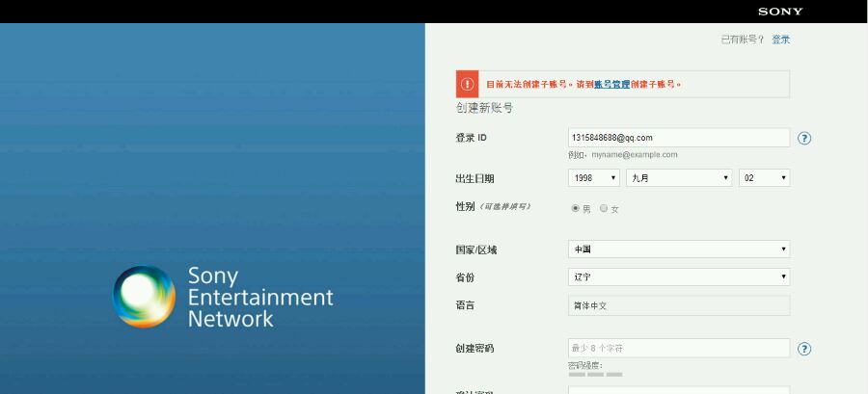Click the SONY logo in the top bar
The height and width of the screenshot is (394, 868).
(x=780, y=12)
